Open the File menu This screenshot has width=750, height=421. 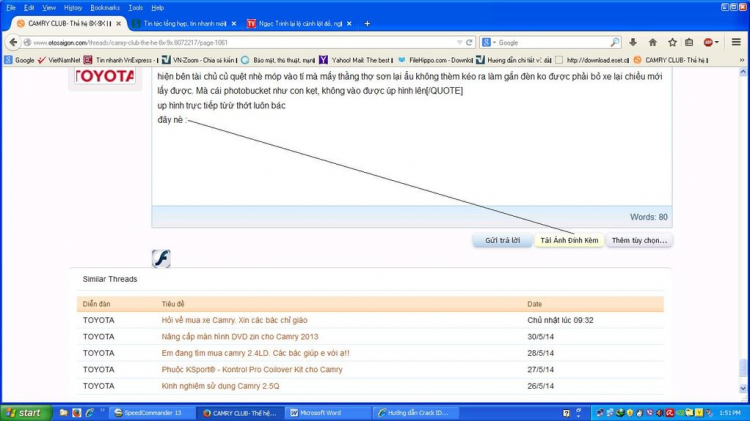(x=11, y=8)
